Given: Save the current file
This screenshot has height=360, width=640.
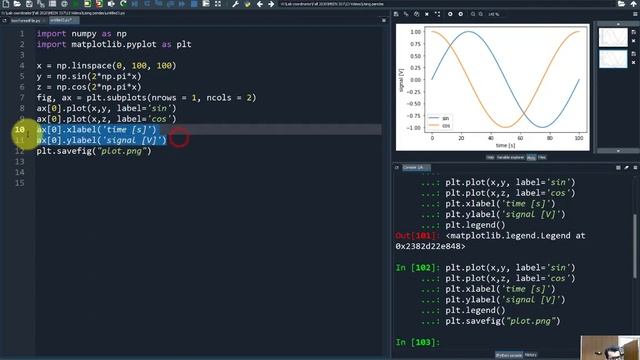Looking at the screenshot, I should pos(29,4).
